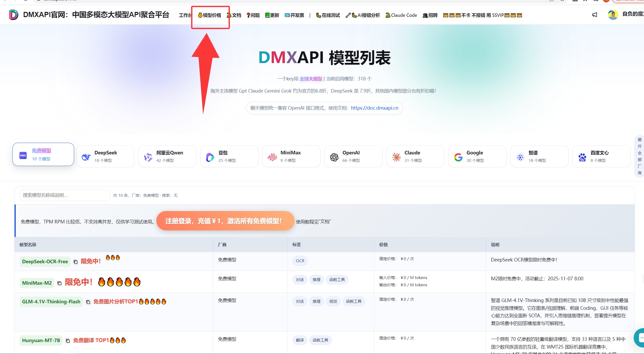The height and width of the screenshot is (354, 644).
Task: Open the user avatar profile icon
Action: click(x=613, y=15)
